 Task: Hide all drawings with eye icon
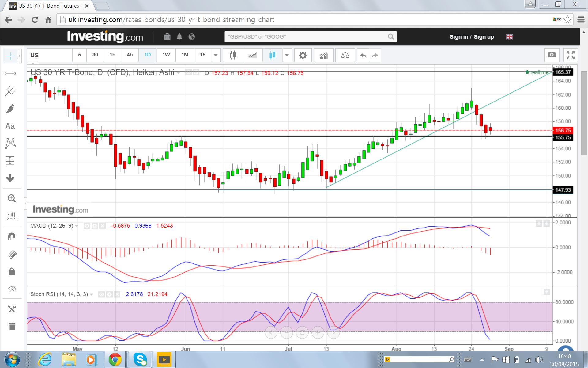tap(12, 289)
